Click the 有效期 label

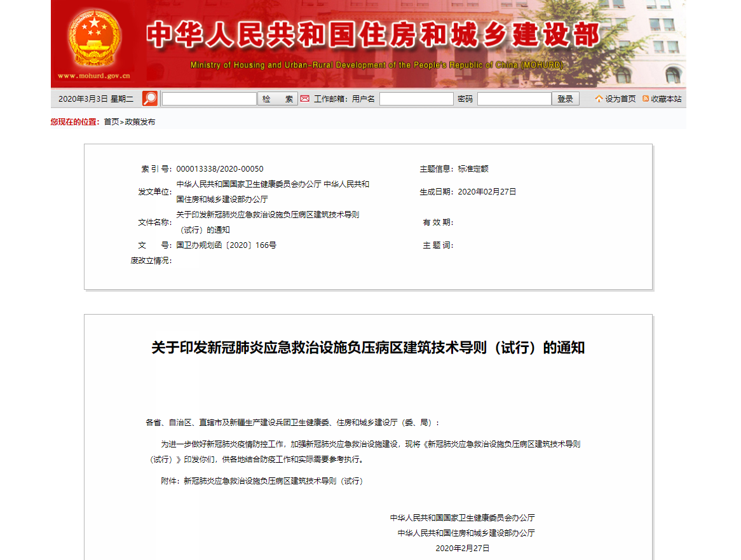point(438,222)
